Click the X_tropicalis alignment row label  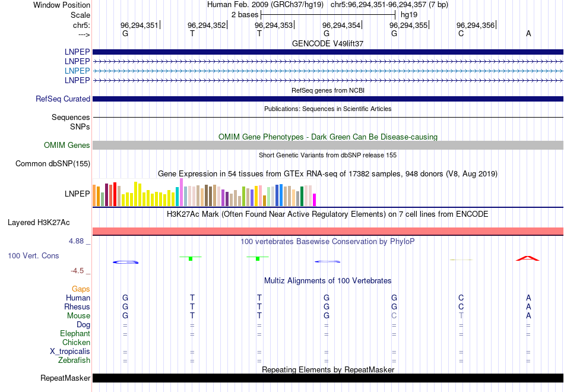pyautogui.click(x=70, y=352)
